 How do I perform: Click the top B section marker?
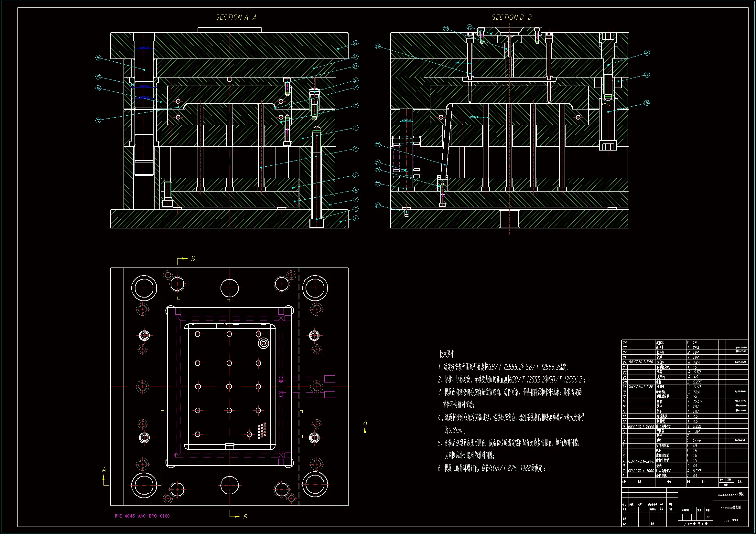coord(193,259)
